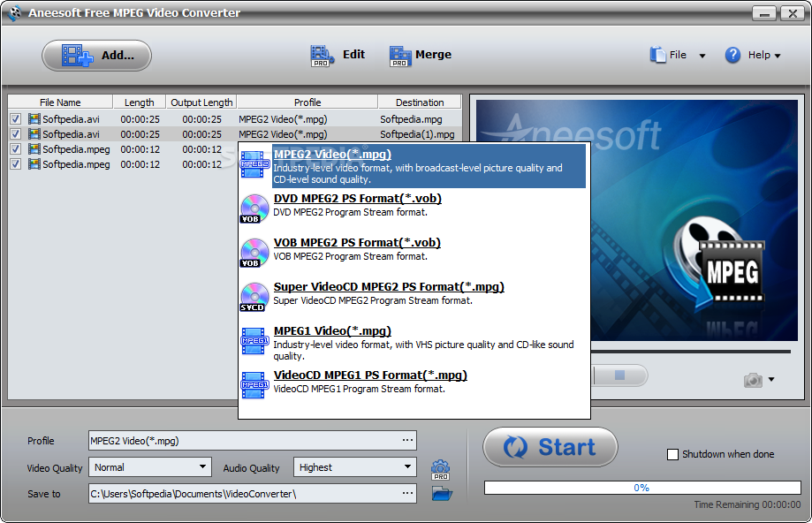Uncheck the first Softpedia.avi row checkbox
Viewport: 812px width, 523px height.
click(16, 119)
